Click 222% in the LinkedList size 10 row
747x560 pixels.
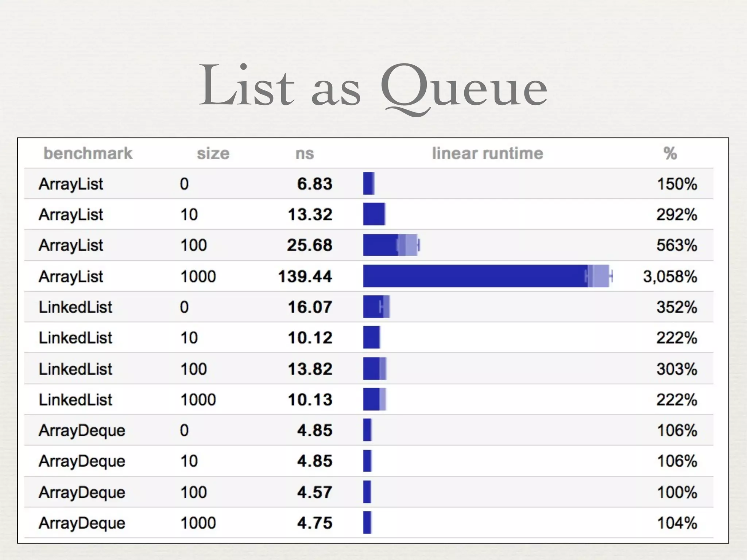[677, 338]
